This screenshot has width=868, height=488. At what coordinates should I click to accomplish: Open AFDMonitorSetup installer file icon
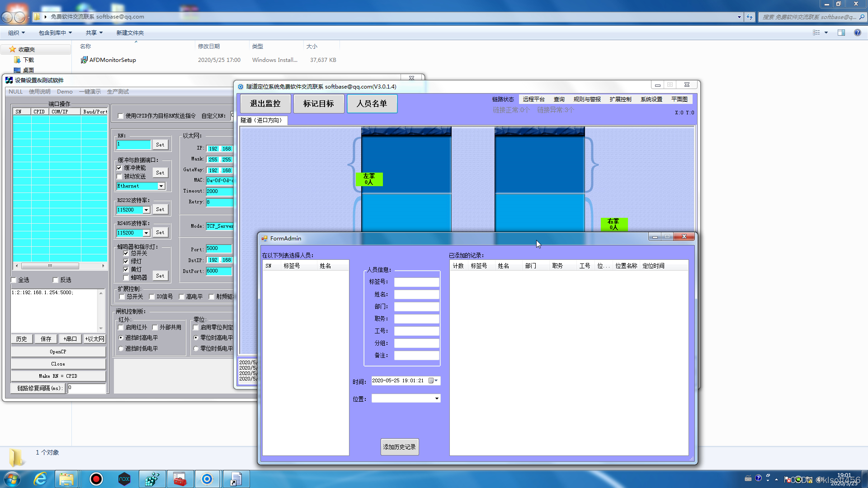(x=84, y=60)
